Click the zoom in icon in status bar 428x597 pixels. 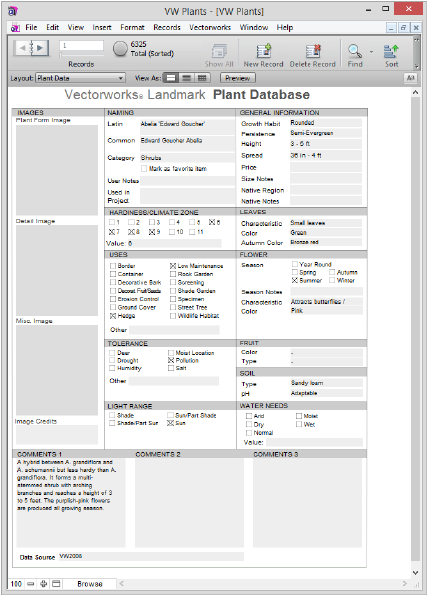tap(43, 584)
